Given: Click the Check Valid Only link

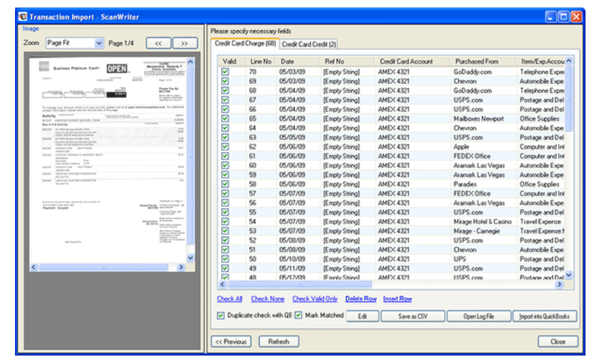Looking at the screenshot, I should click(315, 299).
